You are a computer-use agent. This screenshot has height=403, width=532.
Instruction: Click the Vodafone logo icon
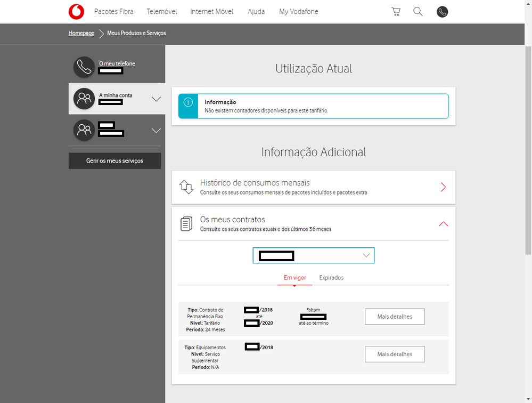[76, 11]
